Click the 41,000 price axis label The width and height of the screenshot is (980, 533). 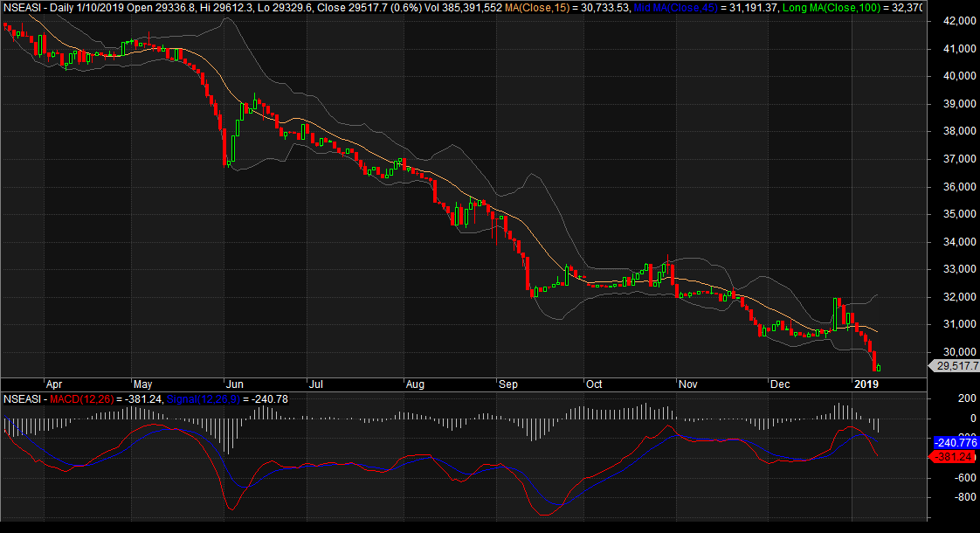(x=959, y=48)
